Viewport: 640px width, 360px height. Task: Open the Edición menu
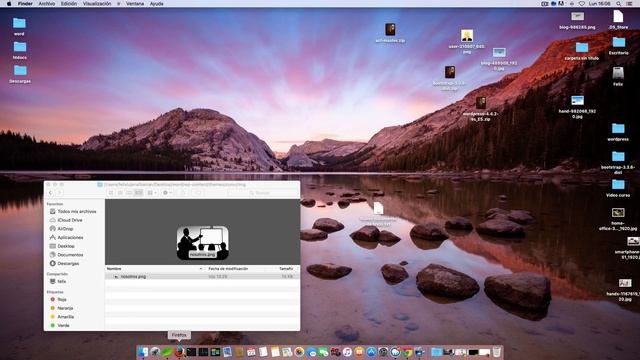pos(69,4)
